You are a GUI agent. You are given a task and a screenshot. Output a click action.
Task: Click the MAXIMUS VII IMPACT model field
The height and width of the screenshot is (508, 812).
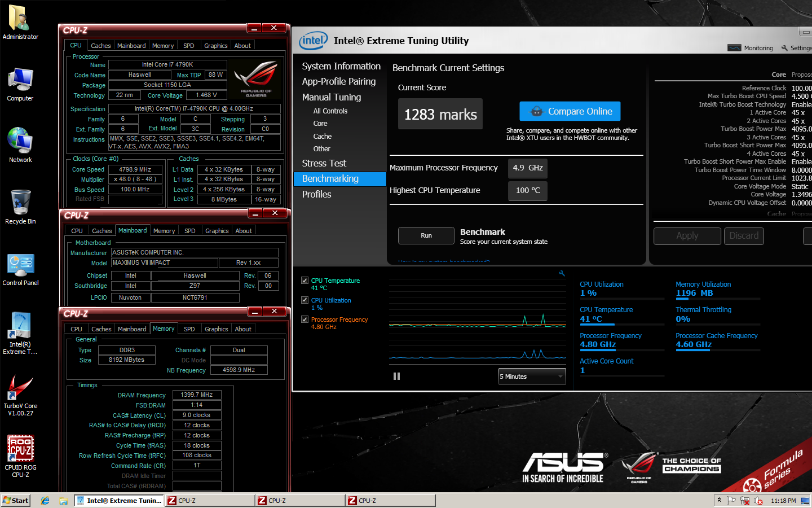tap(165, 262)
